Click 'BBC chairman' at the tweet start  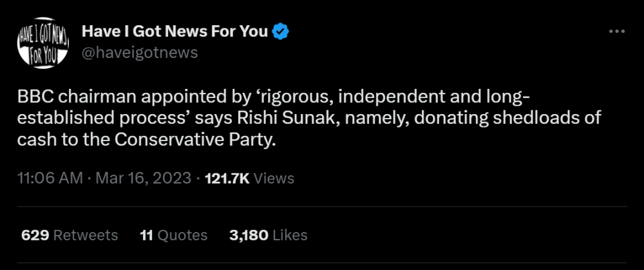tap(60, 97)
